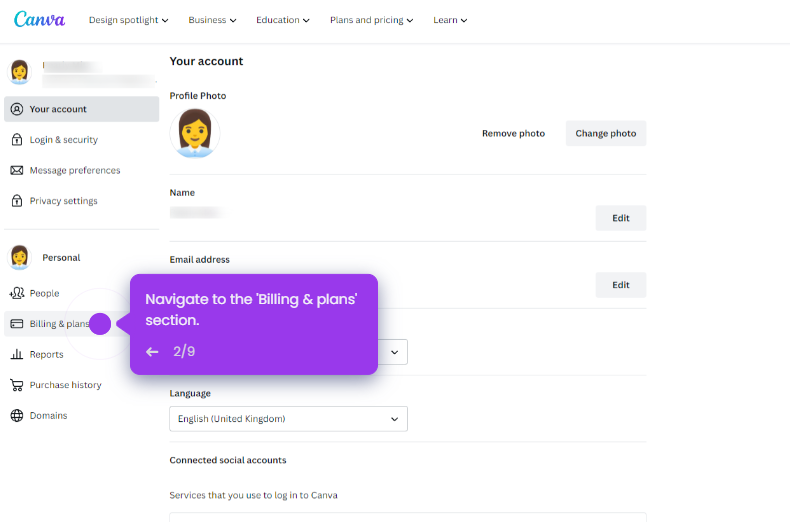Viewport: 790px width, 522px height.
Task: Expand the Design spotlight menu
Action: (128, 20)
